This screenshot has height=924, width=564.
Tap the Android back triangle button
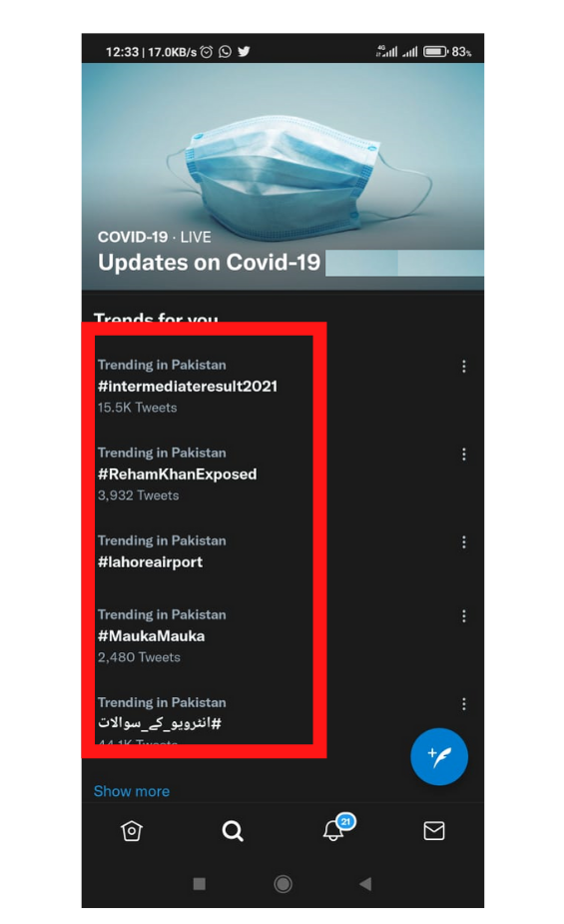[365, 883]
